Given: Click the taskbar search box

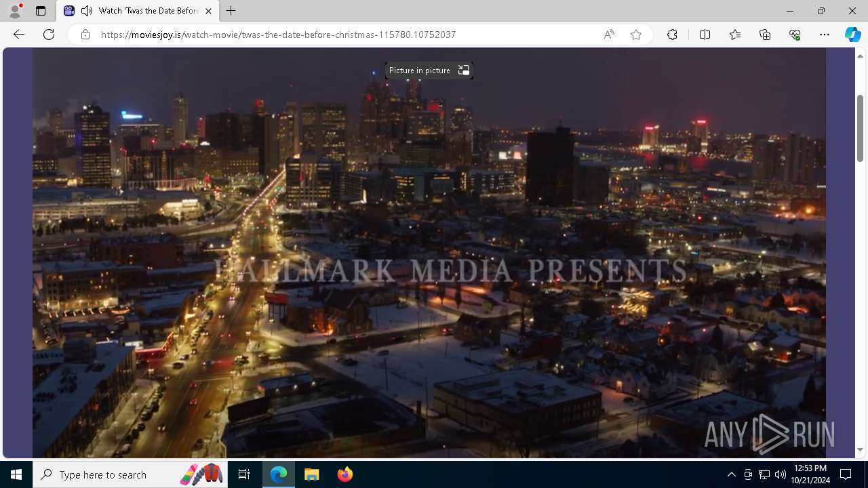Looking at the screenshot, I should pos(130,474).
